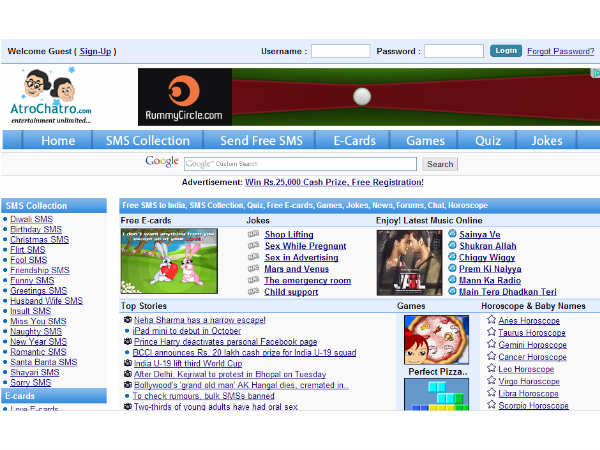Focus the Username input field
The height and width of the screenshot is (450, 600).
[341, 51]
